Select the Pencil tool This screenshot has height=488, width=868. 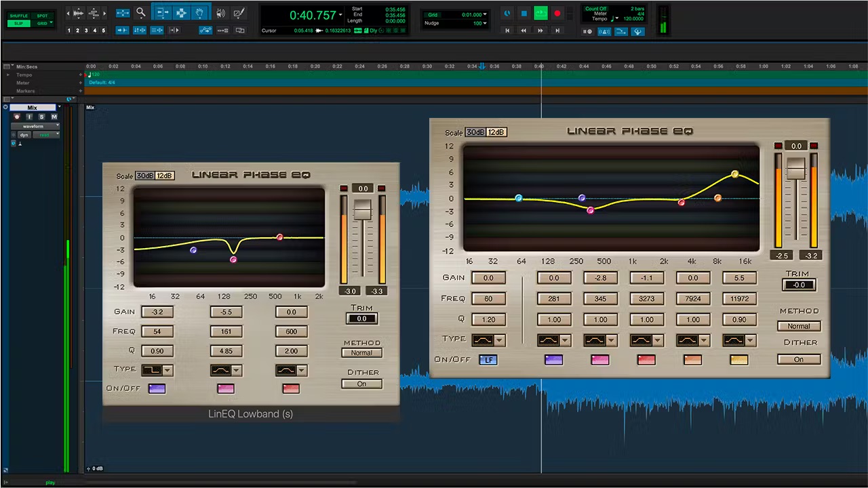pyautogui.click(x=238, y=12)
